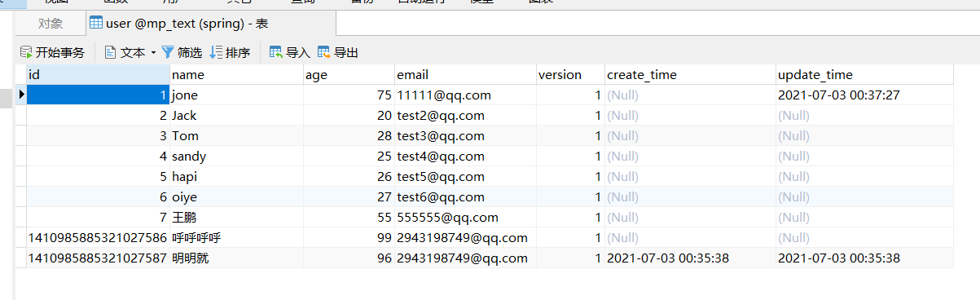This screenshot has height=300, width=980.
Task: Click the table icon on user tab
Action: coord(96,23)
